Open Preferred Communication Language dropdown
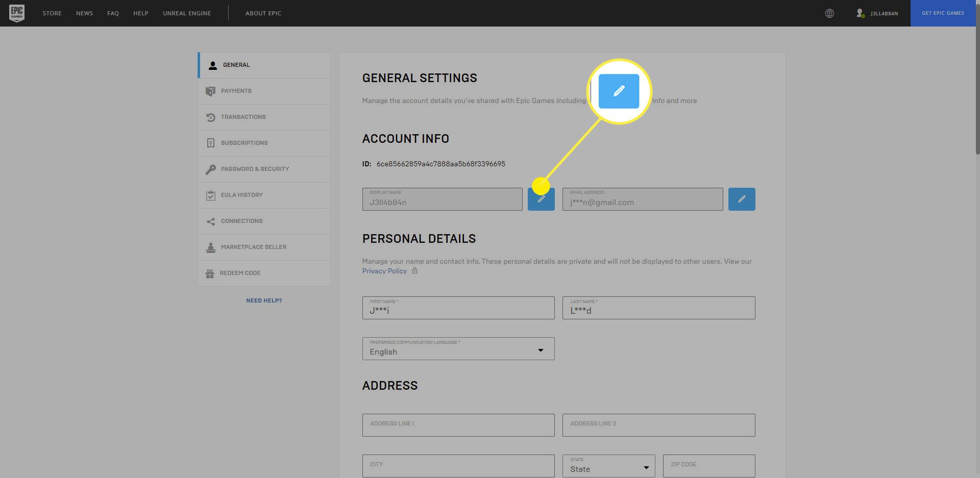 coord(458,348)
